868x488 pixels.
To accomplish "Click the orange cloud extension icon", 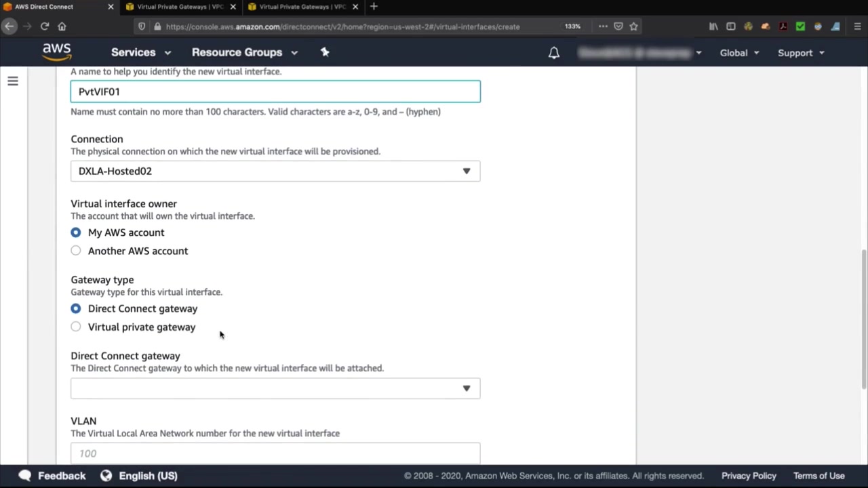I will [766, 26].
